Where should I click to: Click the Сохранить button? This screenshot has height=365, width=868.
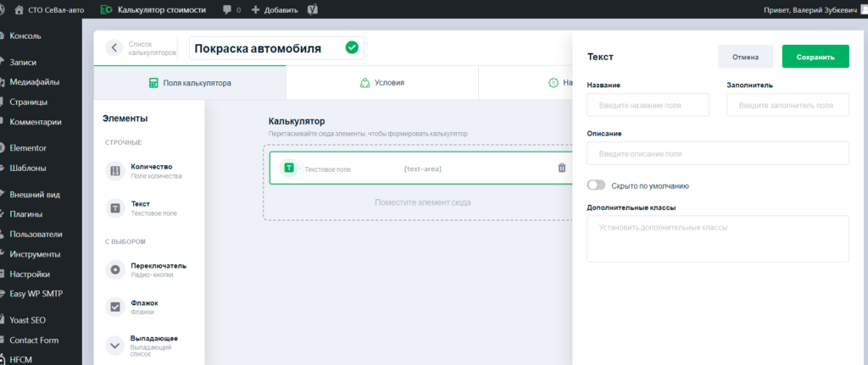pos(815,57)
